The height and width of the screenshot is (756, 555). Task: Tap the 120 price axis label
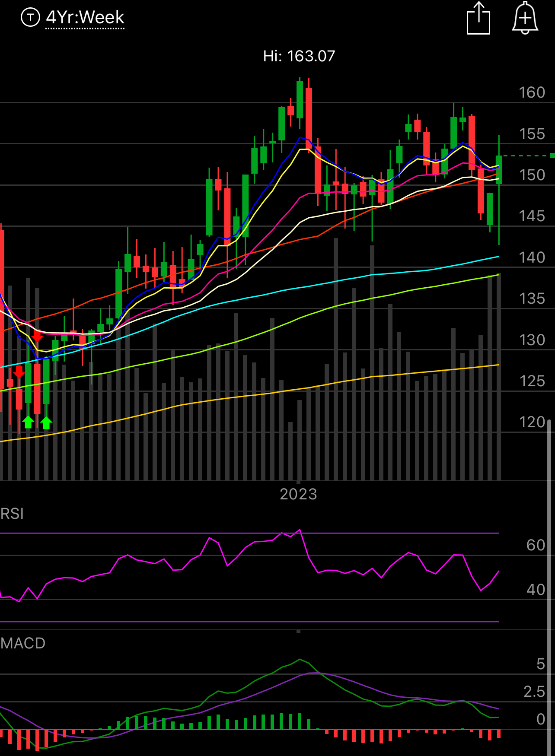coord(532,422)
